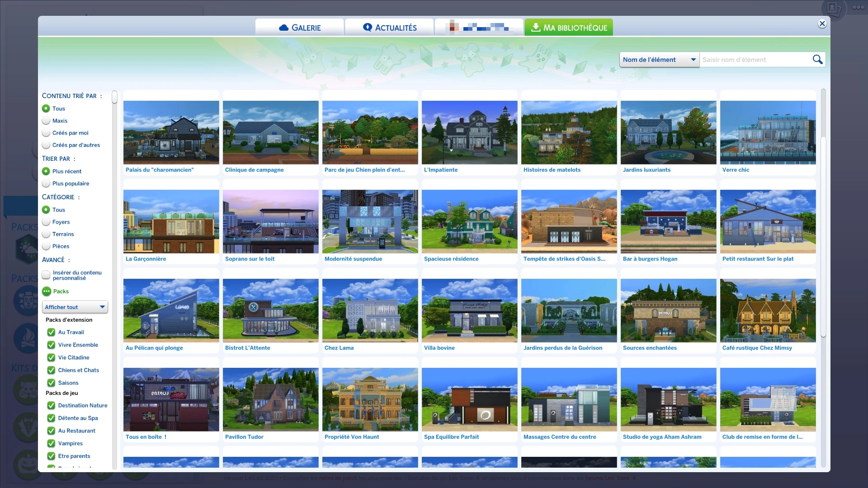Viewport: 868px width, 488px height.
Task: Switch to the Actualités tab
Action: (389, 28)
